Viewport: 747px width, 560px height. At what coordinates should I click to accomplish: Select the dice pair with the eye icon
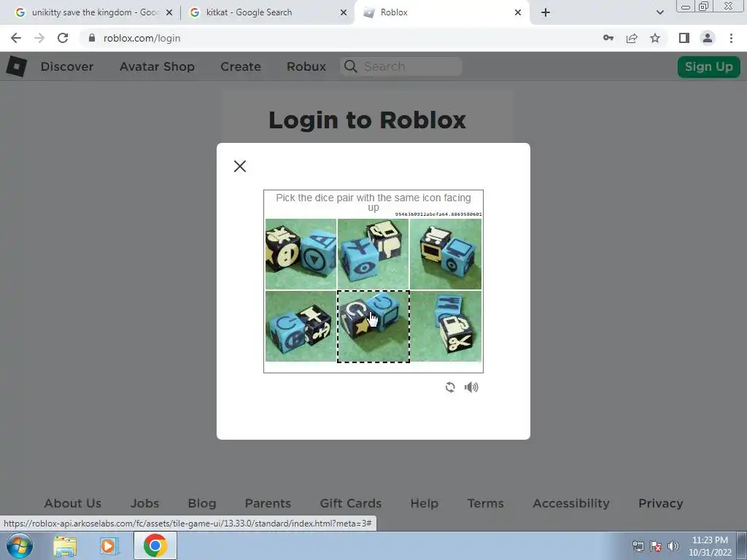373,254
